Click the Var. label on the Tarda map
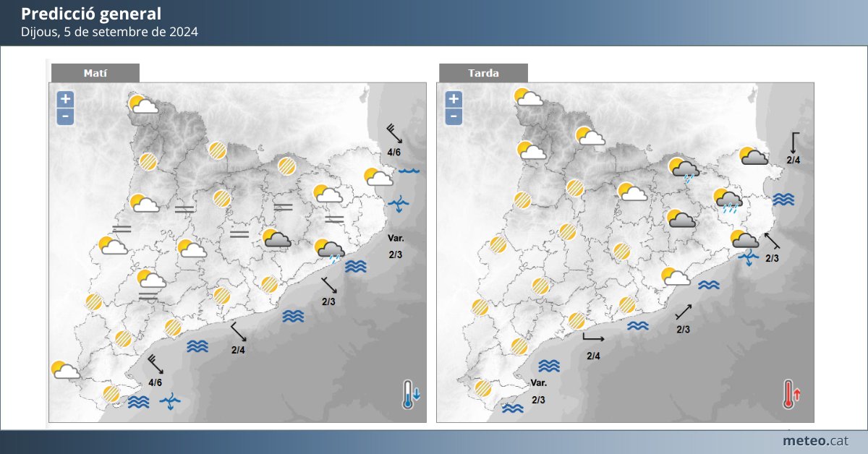Image resolution: width=868 pixels, height=454 pixels. coord(538,383)
